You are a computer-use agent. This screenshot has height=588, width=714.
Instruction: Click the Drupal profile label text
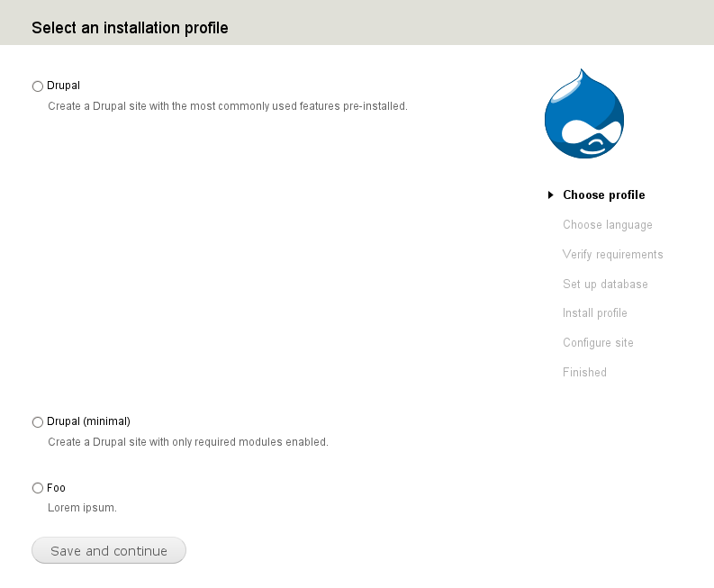(63, 86)
